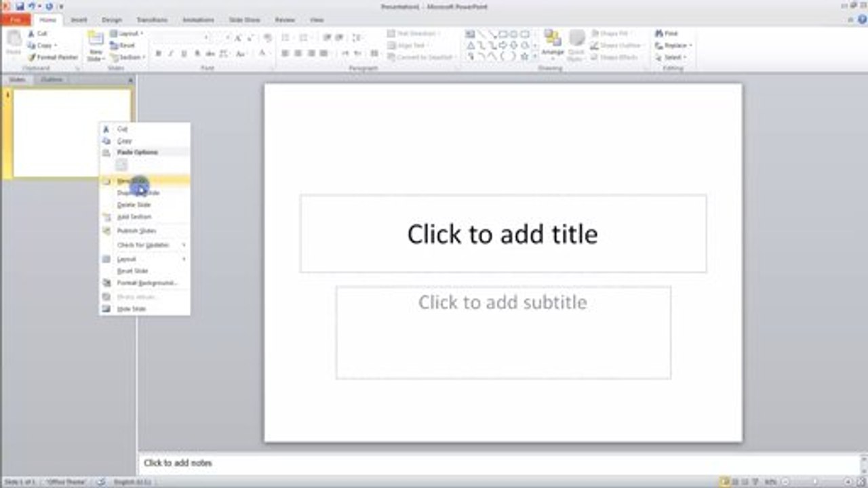Choose Format Background in the context menu
868x488 pixels.
click(144, 283)
